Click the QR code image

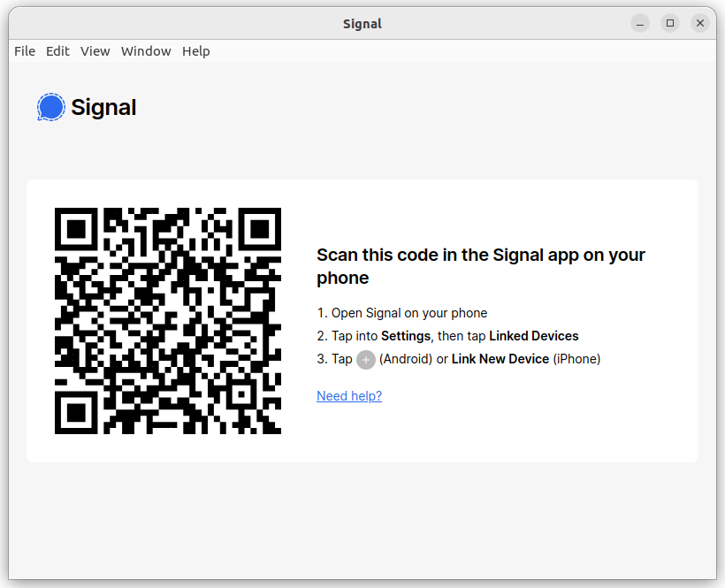pyautogui.click(x=168, y=321)
